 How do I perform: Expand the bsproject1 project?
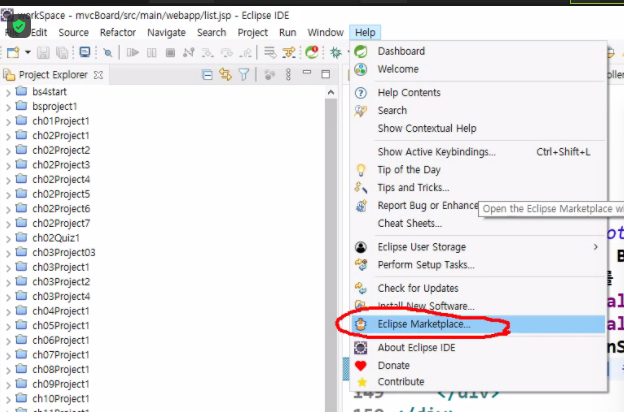click(x=8, y=107)
